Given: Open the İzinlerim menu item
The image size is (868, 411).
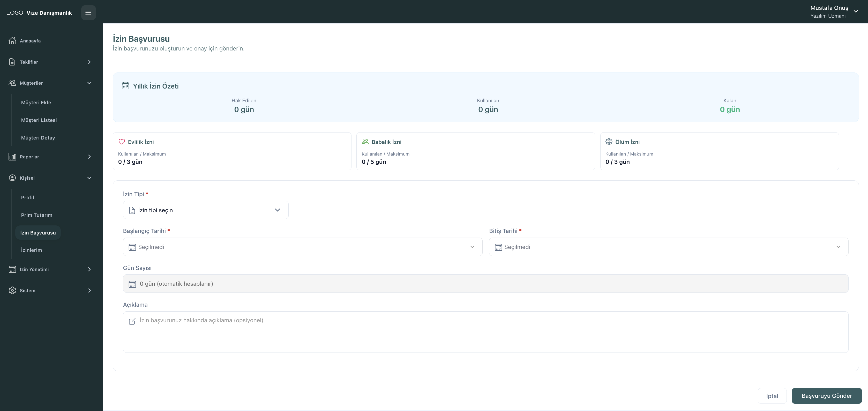Looking at the screenshot, I should pyautogui.click(x=31, y=250).
